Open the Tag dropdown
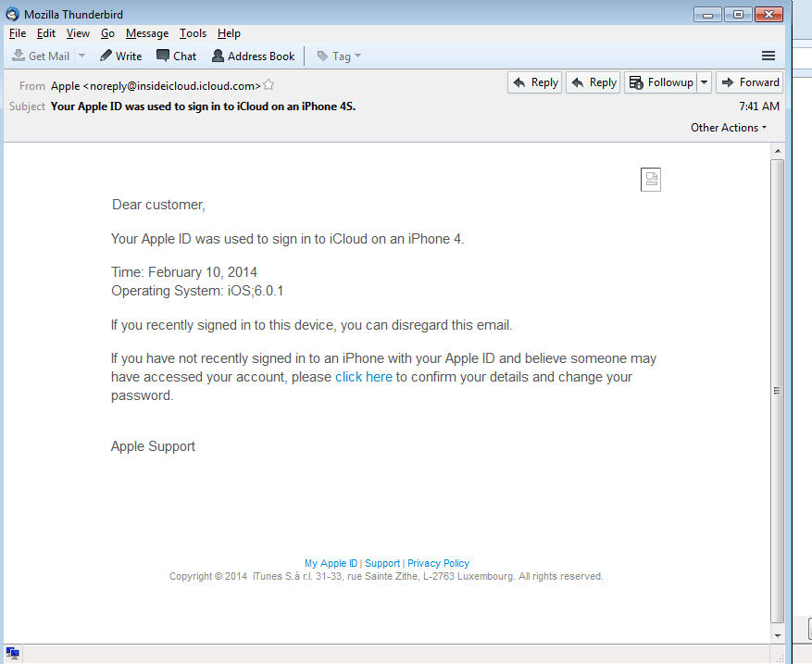 tap(339, 56)
